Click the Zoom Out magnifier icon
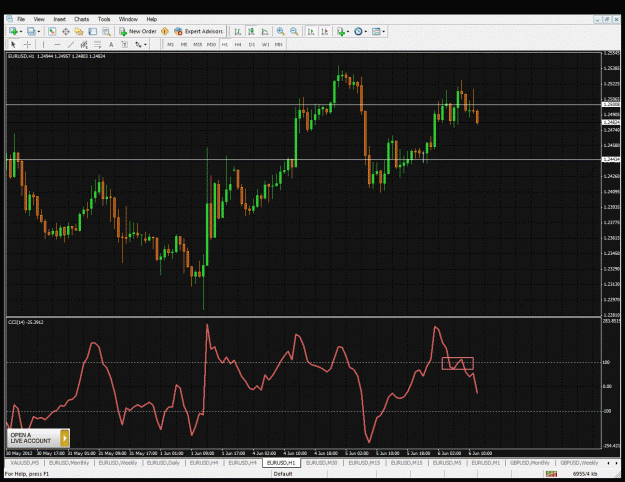 (294, 31)
